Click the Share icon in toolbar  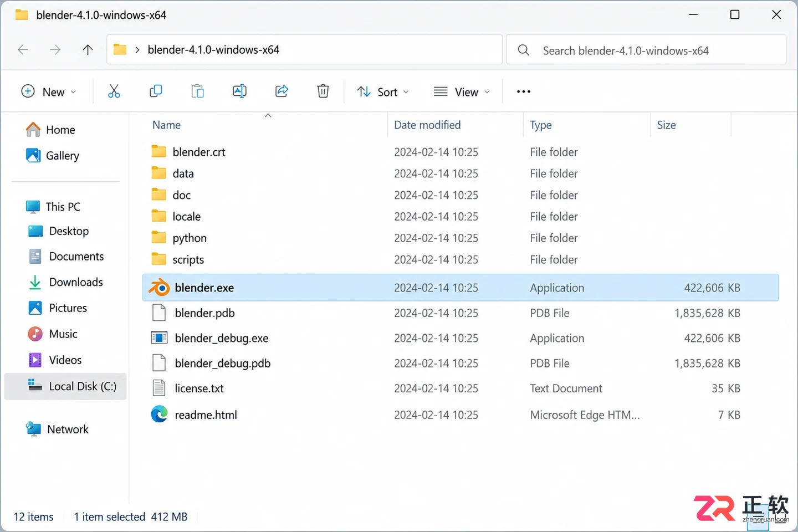(282, 91)
